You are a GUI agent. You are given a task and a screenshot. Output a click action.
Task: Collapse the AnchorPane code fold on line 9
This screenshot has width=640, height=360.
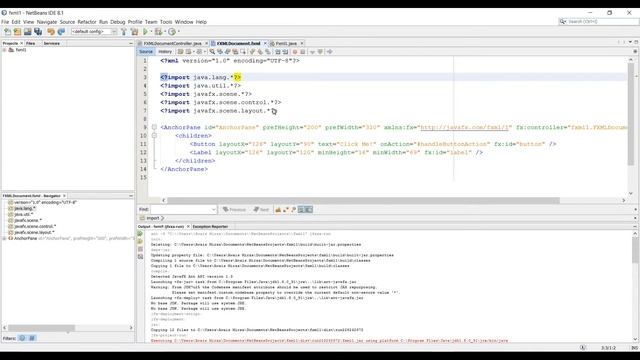point(154,127)
